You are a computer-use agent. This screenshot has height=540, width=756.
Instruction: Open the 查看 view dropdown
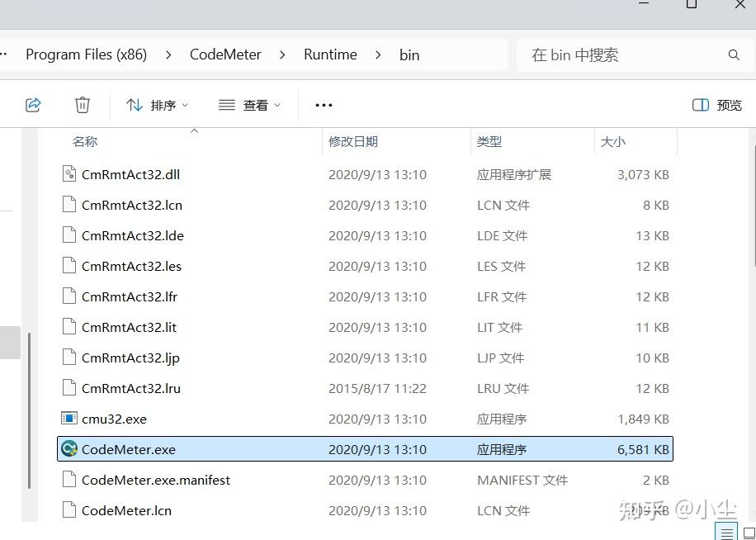pos(248,105)
